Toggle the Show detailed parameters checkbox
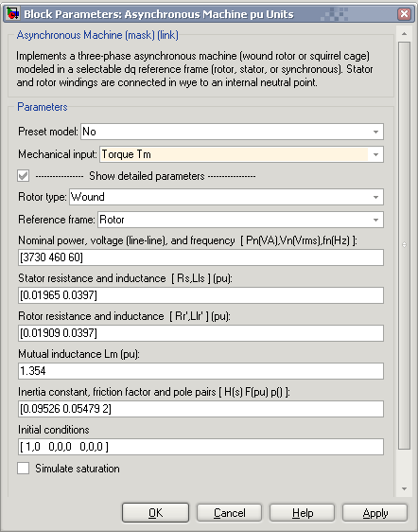 tap(24, 176)
